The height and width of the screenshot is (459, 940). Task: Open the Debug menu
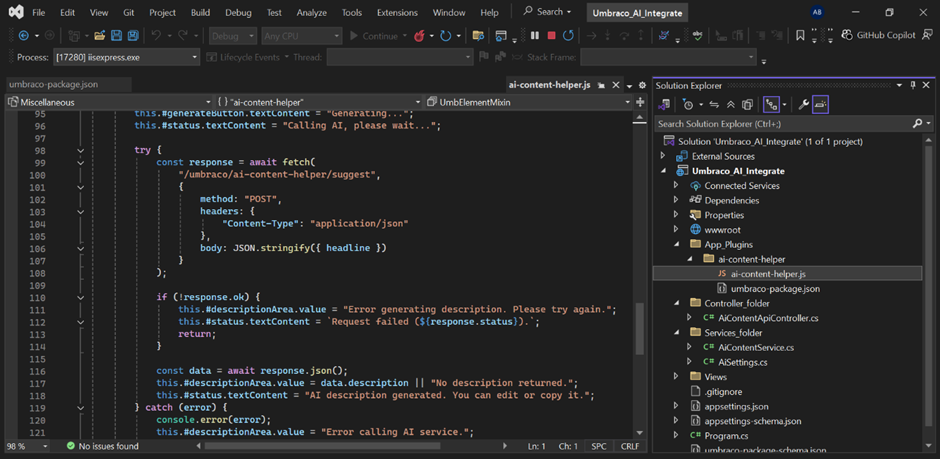[238, 13]
